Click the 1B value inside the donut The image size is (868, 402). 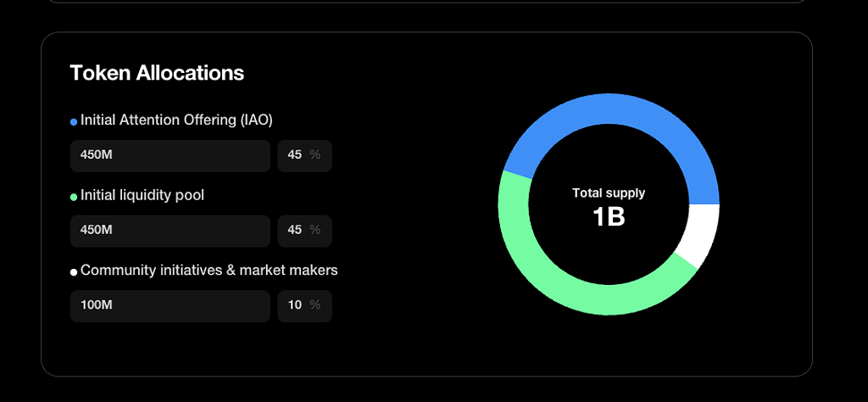[609, 217]
